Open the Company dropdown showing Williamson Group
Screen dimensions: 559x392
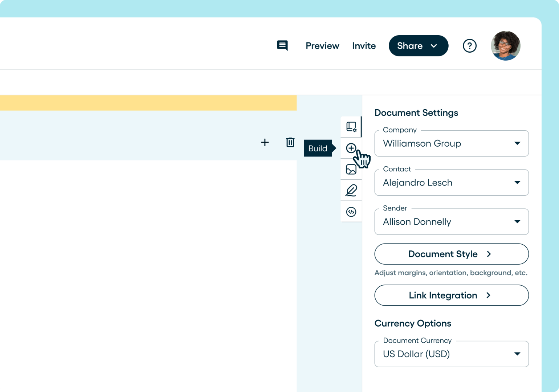[x=451, y=143]
